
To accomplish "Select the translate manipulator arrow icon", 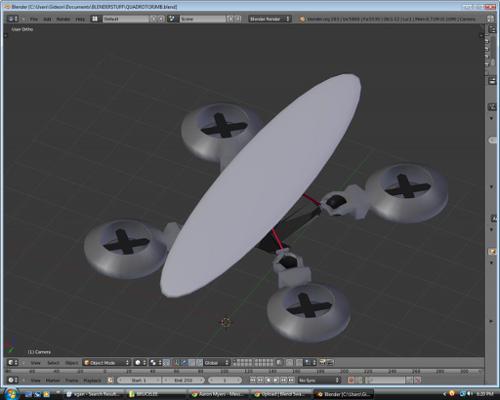I will coord(185,363).
